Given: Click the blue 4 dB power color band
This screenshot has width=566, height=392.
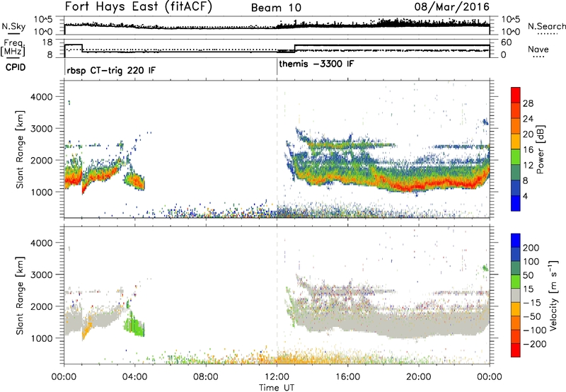Looking at the screenshot, I should point(516,203).
